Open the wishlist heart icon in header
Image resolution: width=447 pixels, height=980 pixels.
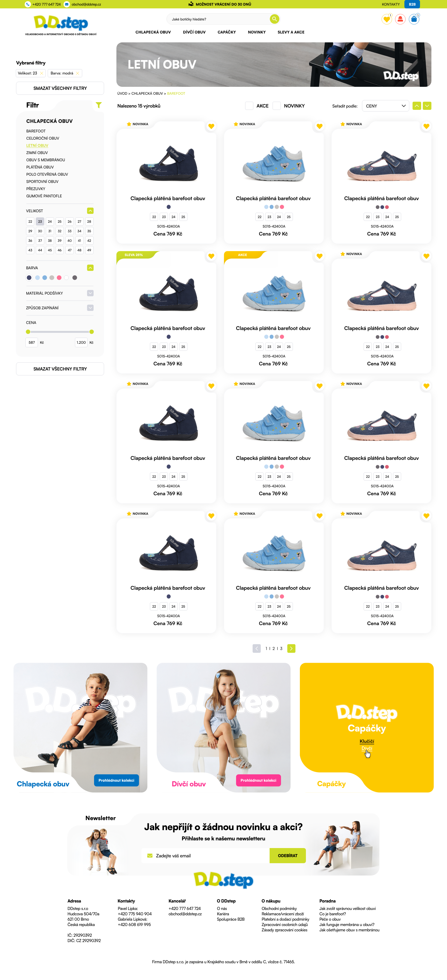coord(386,19)
